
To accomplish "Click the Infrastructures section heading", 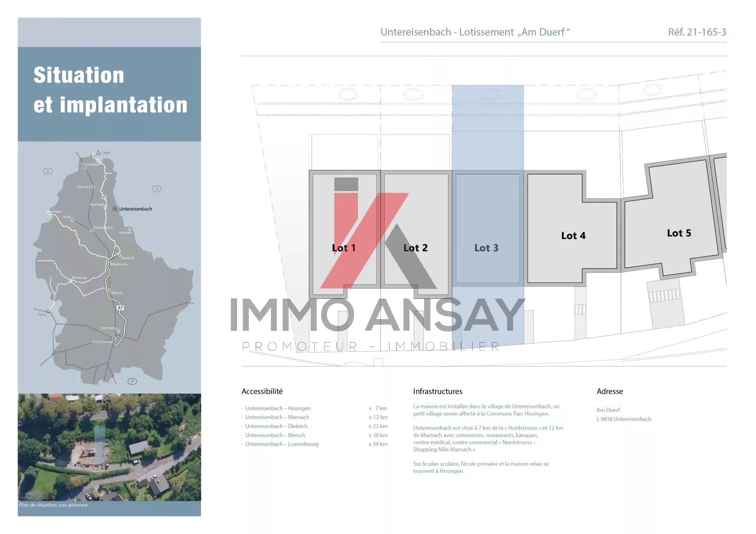I will point(437,391).
